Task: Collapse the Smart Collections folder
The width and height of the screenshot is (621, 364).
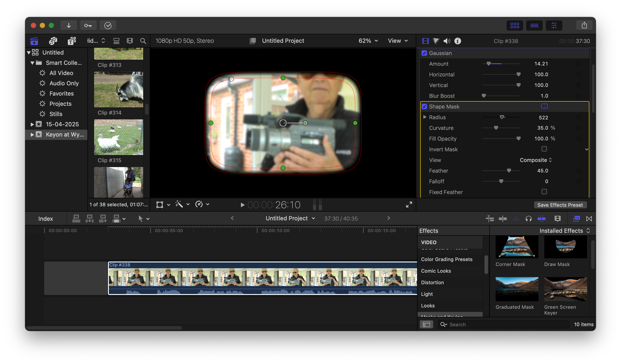Action: click(32, 63)
